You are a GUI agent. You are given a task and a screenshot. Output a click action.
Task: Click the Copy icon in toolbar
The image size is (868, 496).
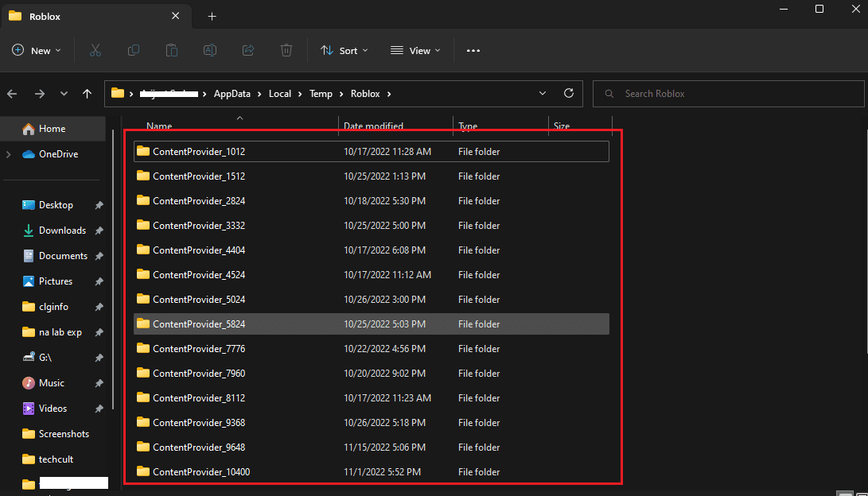pos(134,50)
